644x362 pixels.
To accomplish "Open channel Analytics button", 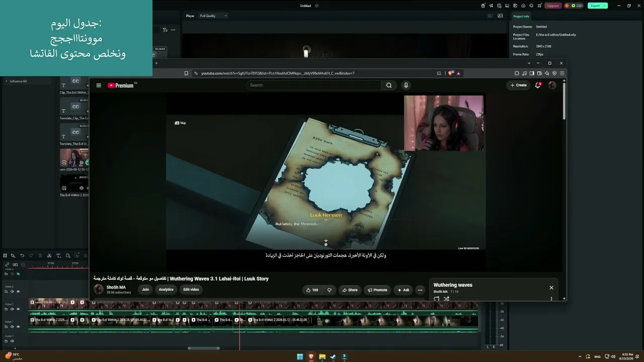I will pyautogui.click(x=166, y=290).
